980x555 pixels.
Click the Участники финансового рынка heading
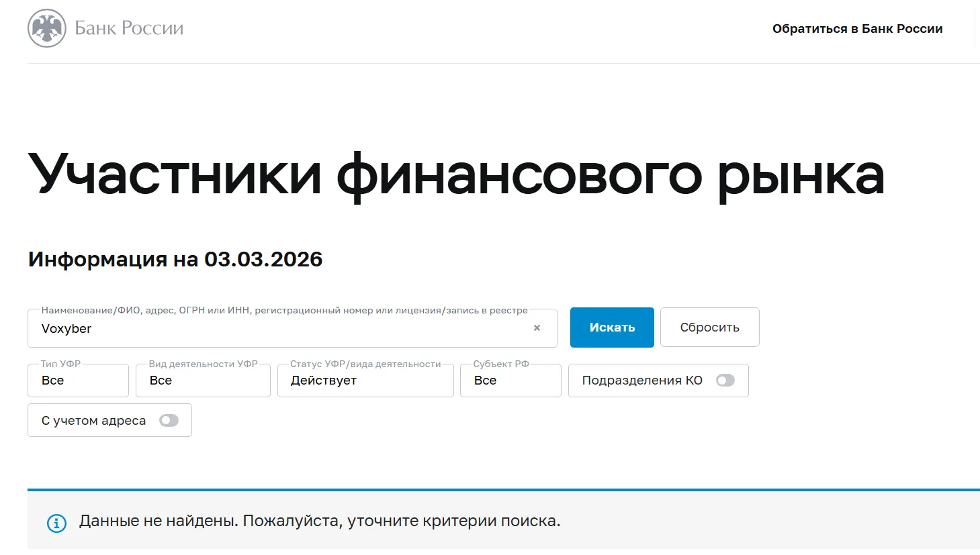click(456, 174)
